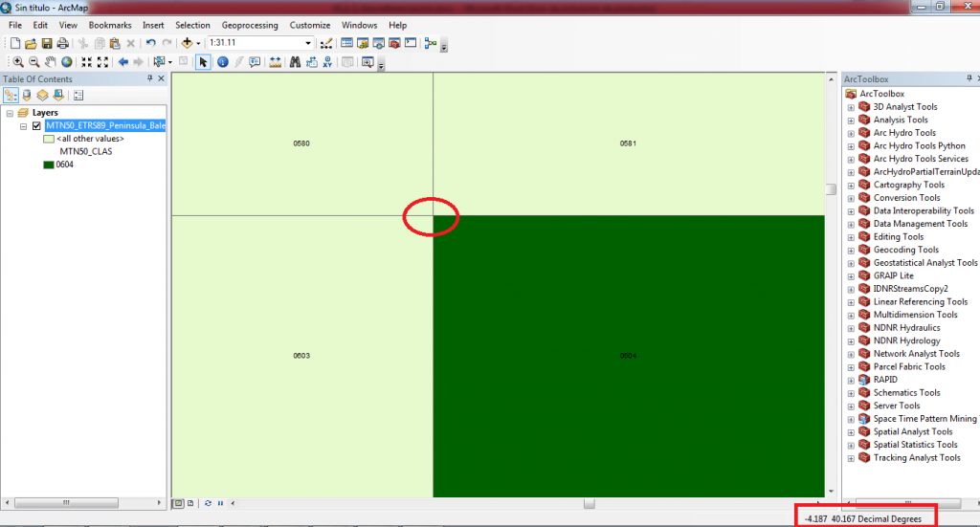Open the Bookmarks menu
The height and width of the screenshot is (527, 980).
pos(110,25)
